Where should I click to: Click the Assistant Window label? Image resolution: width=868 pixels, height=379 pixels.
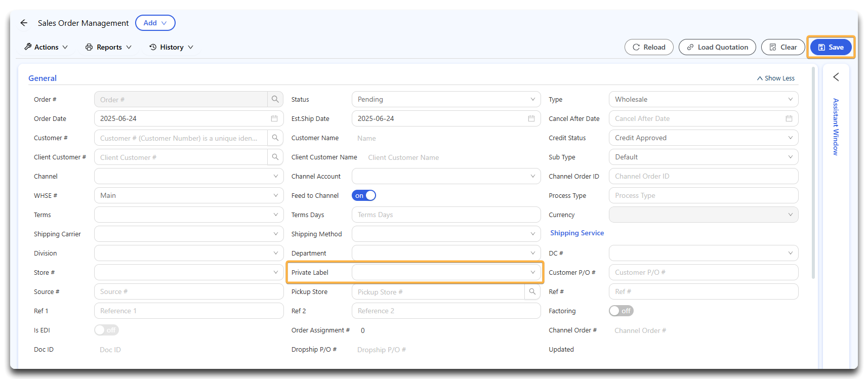pos(836,127)
